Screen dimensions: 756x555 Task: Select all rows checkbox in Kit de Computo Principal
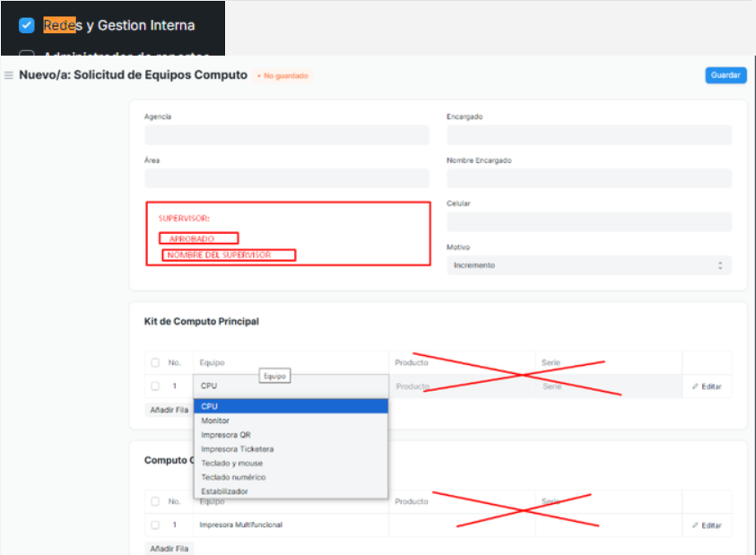tap(155, 362)
